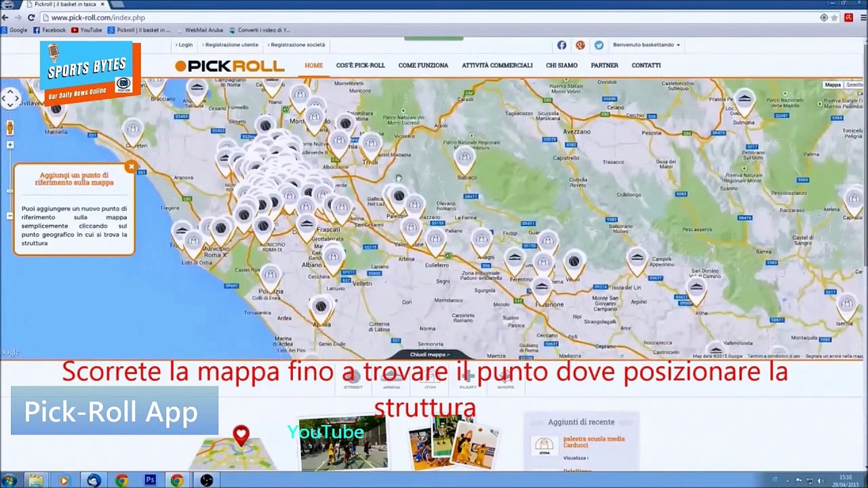The image size is (868, 488).
Task: Click the browser forward arrow
Action: tap(19, 18)
